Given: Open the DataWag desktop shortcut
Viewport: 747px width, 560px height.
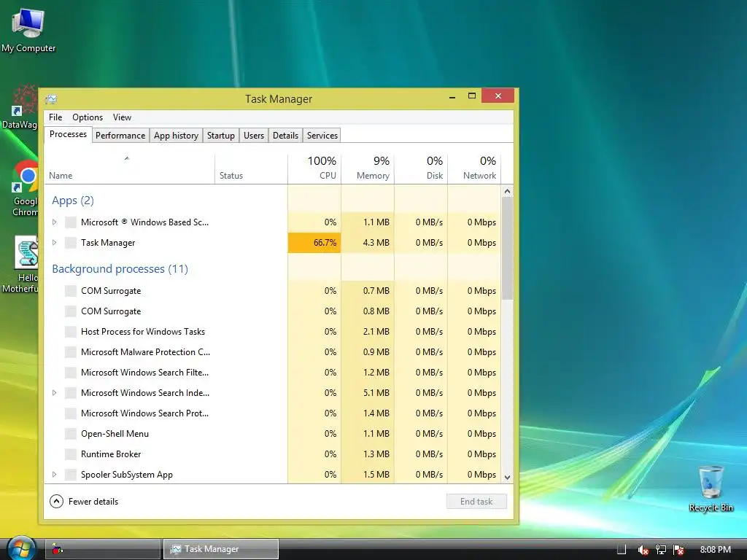Looking at the screenshot, I should pyautogui.click(x=20, y=108).
